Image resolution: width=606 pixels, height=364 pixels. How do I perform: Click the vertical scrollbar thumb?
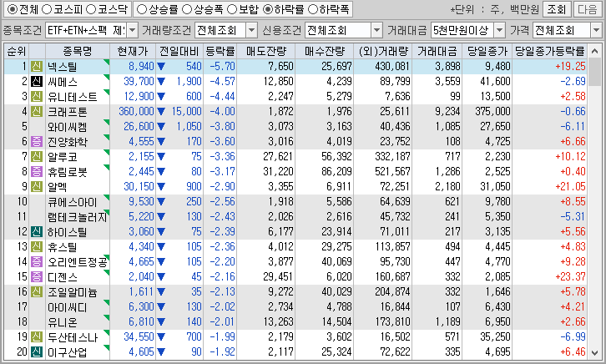[x=595, y=73]
